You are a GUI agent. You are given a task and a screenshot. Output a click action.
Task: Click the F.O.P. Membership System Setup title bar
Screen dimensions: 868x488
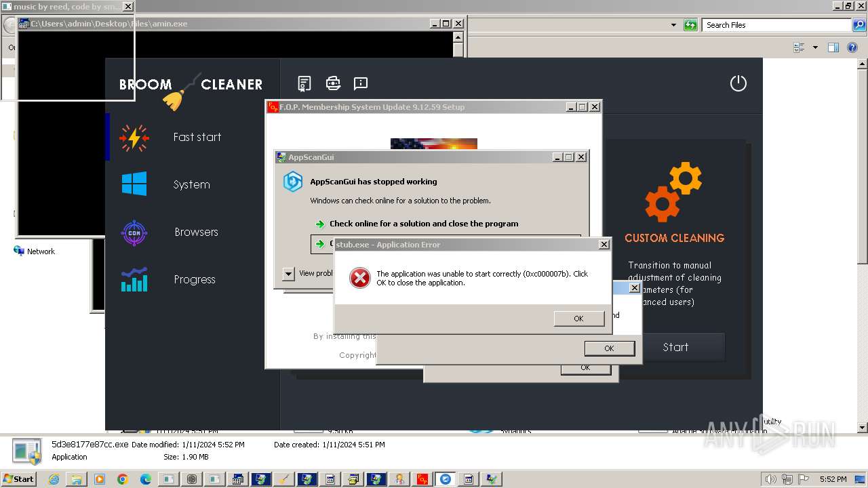(415, 107)
